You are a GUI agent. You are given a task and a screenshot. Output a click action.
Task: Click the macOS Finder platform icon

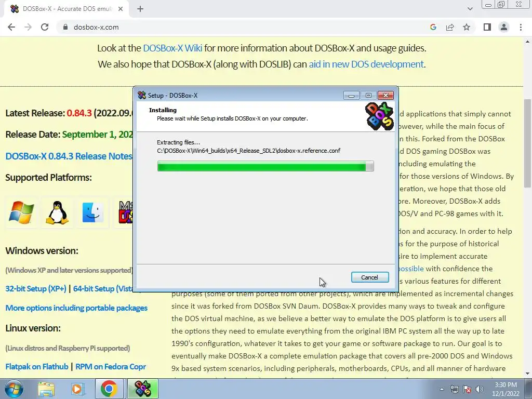tap(92, 212)
